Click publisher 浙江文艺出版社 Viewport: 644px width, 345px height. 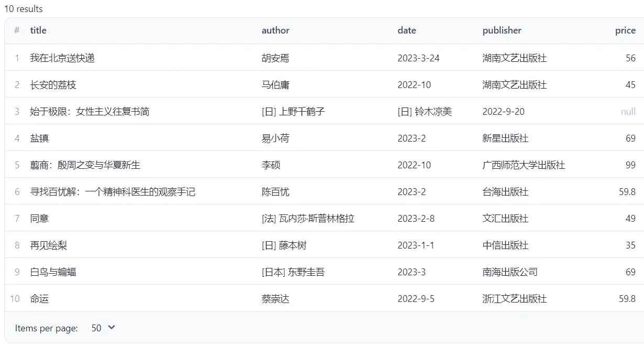click(x=515, y=298)
